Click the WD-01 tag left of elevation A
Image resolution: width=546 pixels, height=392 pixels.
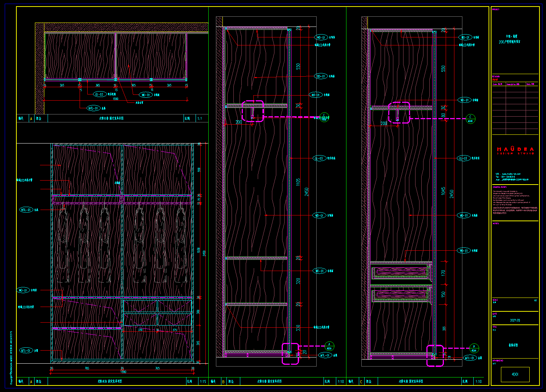click(23, 290)
